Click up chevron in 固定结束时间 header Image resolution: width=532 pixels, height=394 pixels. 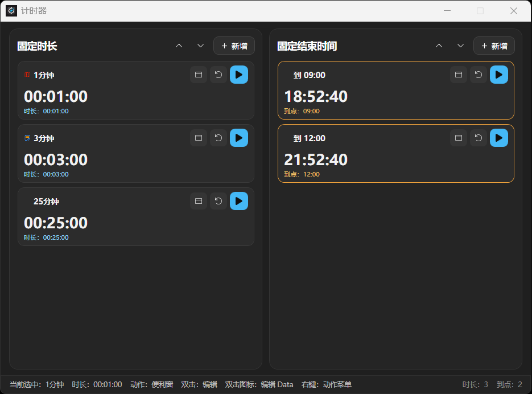(439, 46)
